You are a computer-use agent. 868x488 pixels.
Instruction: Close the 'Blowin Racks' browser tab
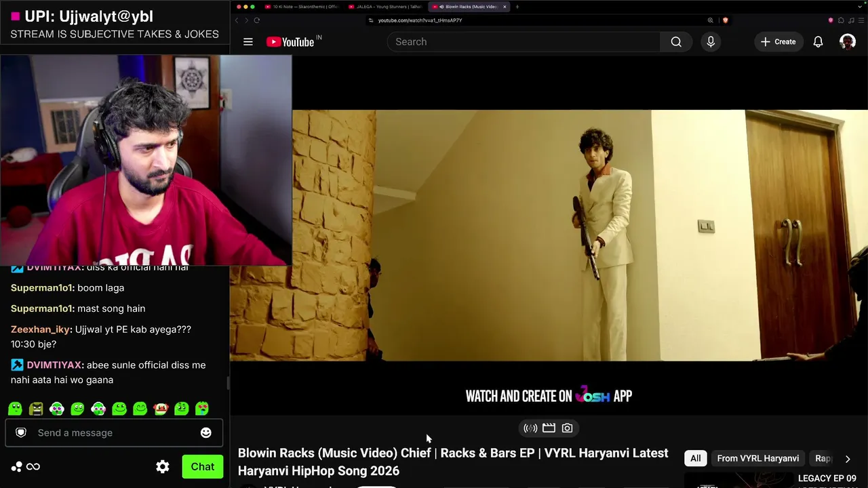[505, 7]
